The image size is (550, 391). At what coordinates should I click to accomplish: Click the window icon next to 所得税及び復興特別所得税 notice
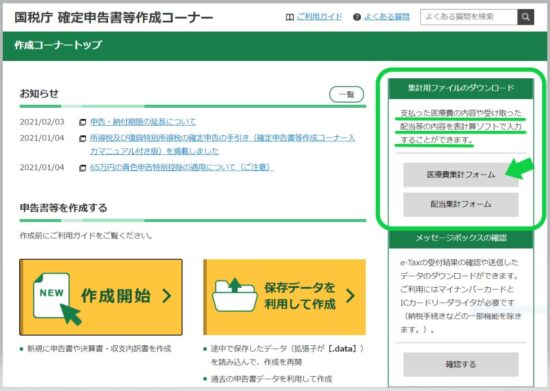(82, 139)
